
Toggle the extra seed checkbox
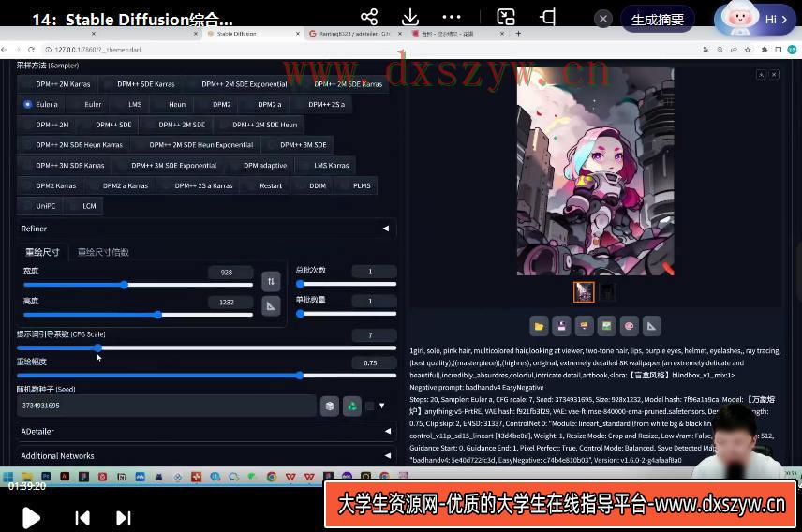(369, 406)
